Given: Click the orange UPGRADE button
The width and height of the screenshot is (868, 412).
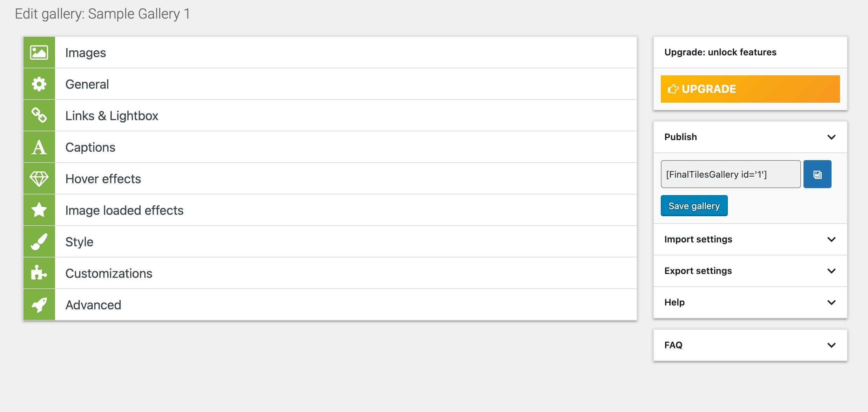Looking at the screenshot, I should [x=750, y=89].
